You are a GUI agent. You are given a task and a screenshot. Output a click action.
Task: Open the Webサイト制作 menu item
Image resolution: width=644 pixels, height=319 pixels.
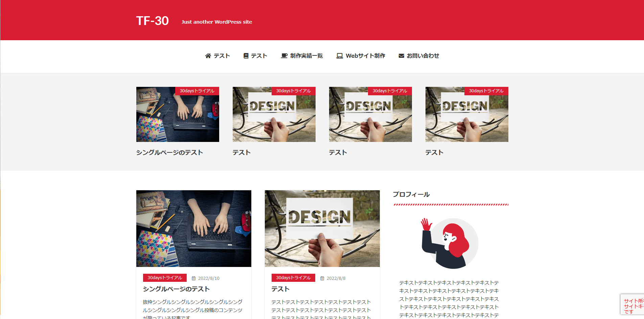(x=365, y=56)
